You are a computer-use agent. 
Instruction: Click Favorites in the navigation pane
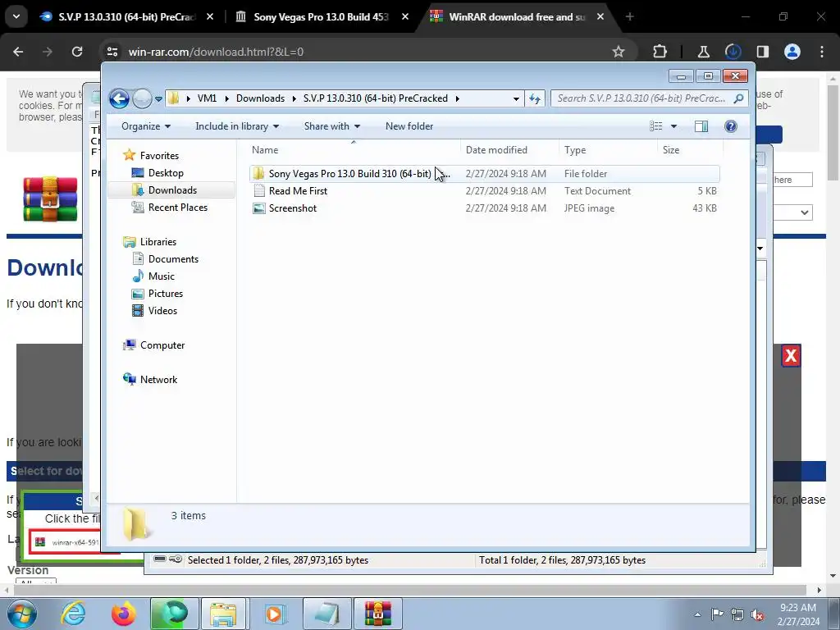pyautogui.click(x=159, y=155)
